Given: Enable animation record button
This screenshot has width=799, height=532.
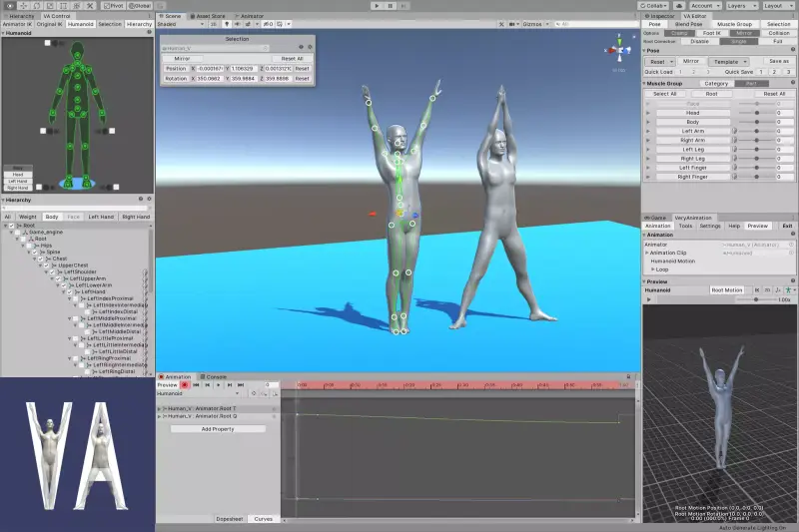Looking at the screenshot, I should [x=185, y=385].
